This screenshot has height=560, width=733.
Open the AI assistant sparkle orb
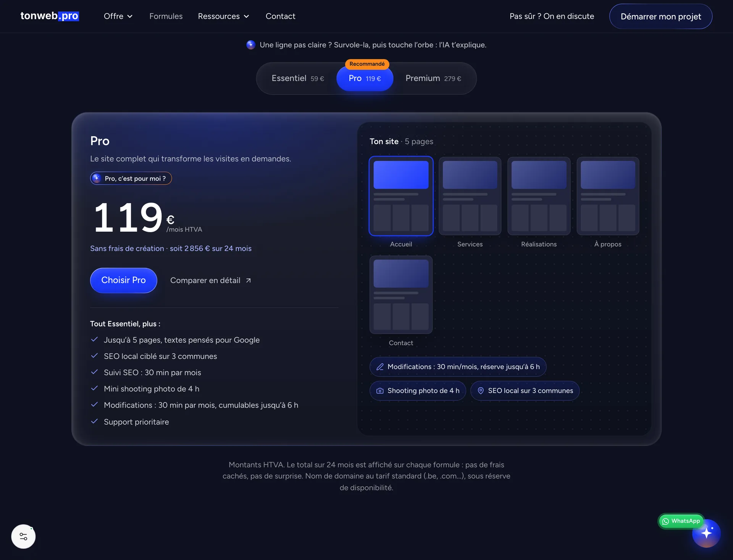coord(706,533)
